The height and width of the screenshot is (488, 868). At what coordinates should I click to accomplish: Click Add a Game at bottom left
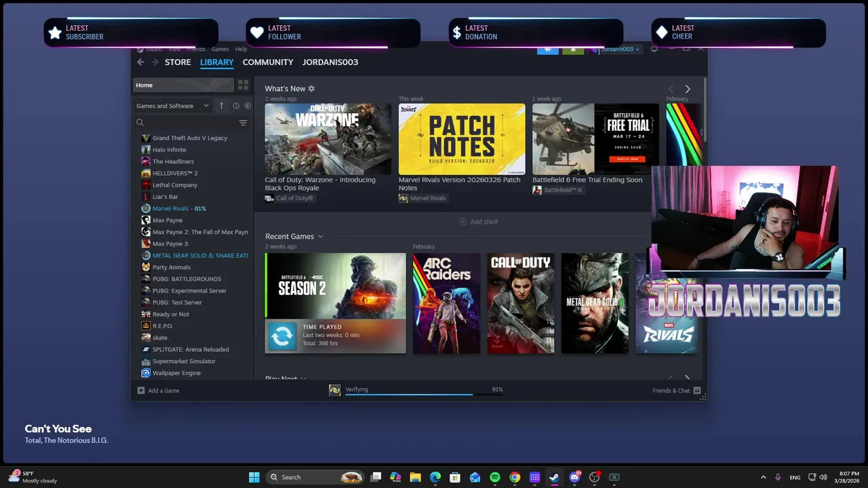159,390
